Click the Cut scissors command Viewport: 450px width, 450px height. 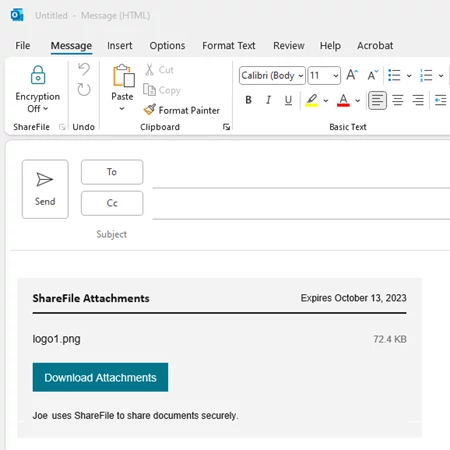click(159, 70)
